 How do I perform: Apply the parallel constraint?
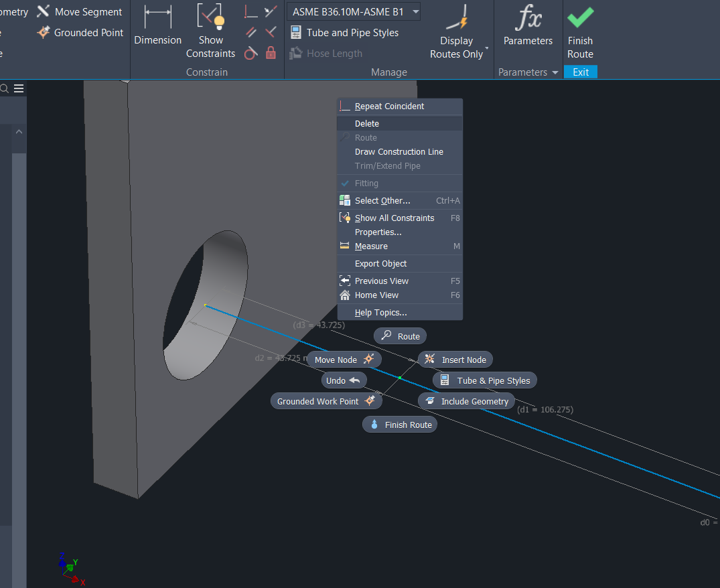coord(250,32)
